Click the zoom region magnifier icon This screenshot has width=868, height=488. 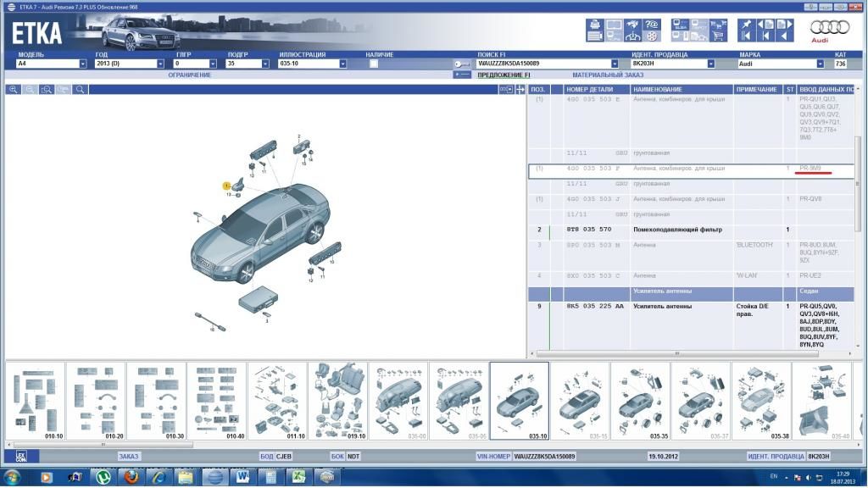click(47, 89)
